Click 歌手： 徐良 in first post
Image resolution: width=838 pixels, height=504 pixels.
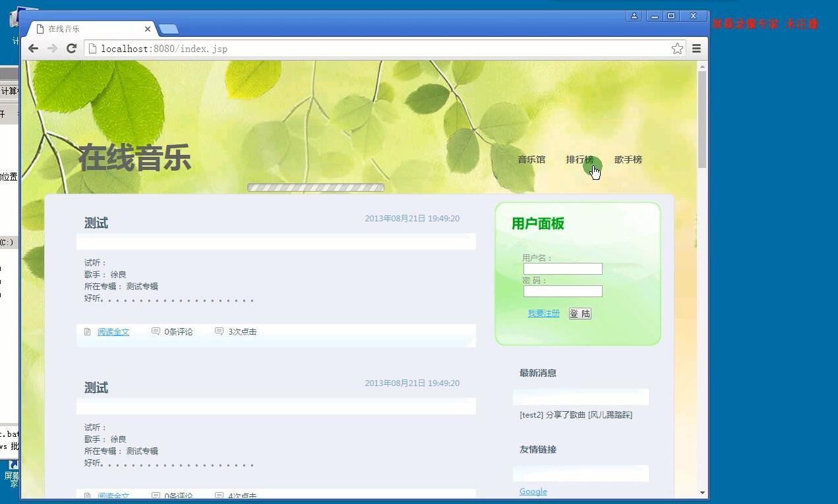(105, 275)
